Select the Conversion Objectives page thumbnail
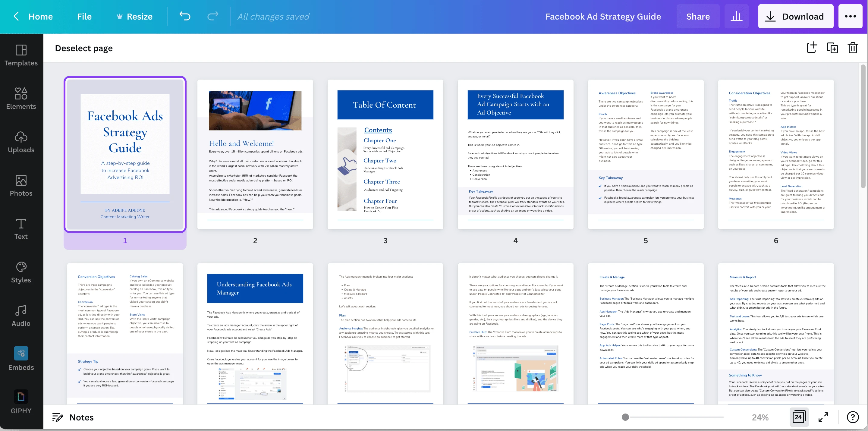This screenshot has width=868, height=431. coord(125,334)
